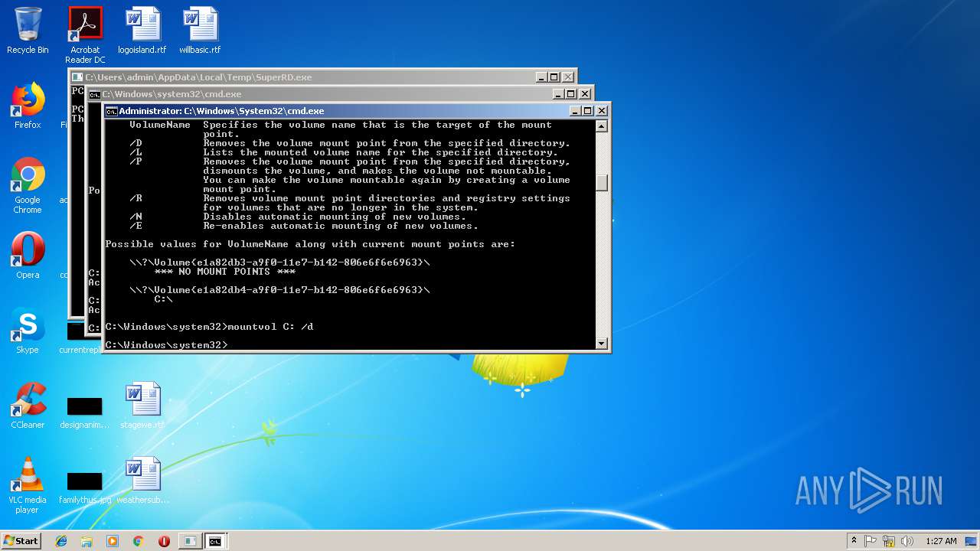Maximize the Administrator cmd.exe window

tap(587, 111)
